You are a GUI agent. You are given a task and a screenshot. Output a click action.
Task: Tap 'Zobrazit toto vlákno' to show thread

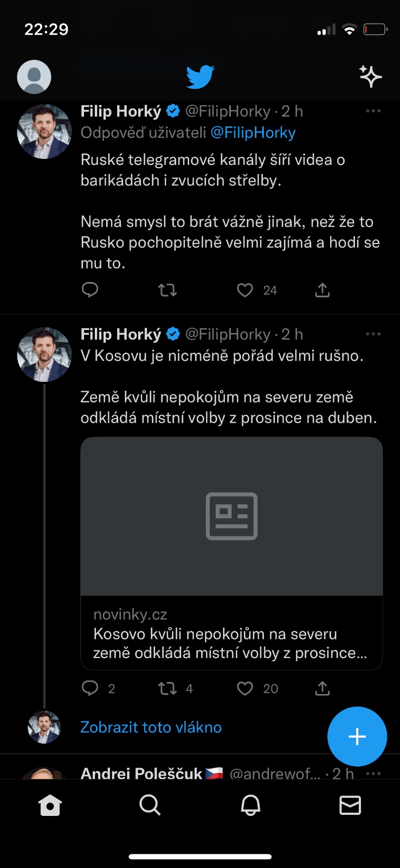pos(151,727)
